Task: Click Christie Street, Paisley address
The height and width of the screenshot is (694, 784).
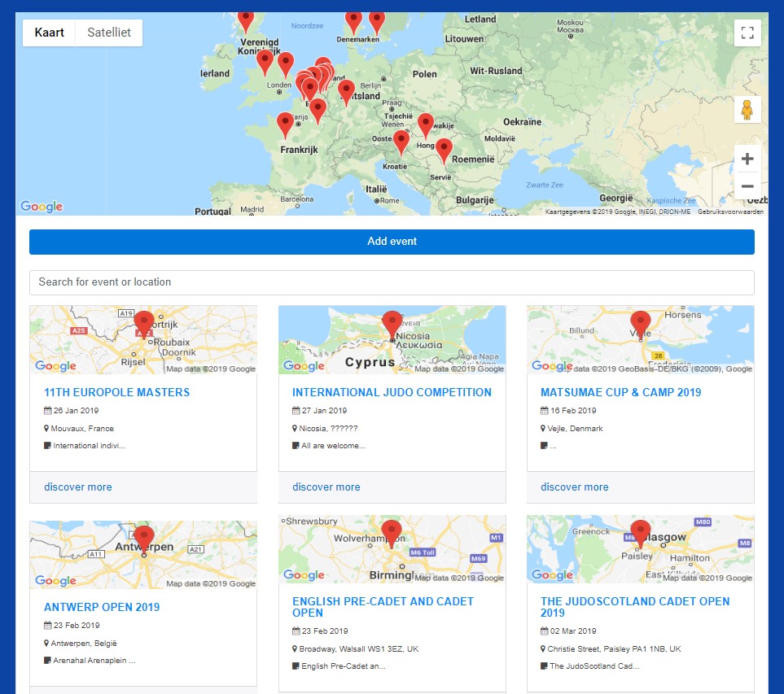Action: click(614, 649)
